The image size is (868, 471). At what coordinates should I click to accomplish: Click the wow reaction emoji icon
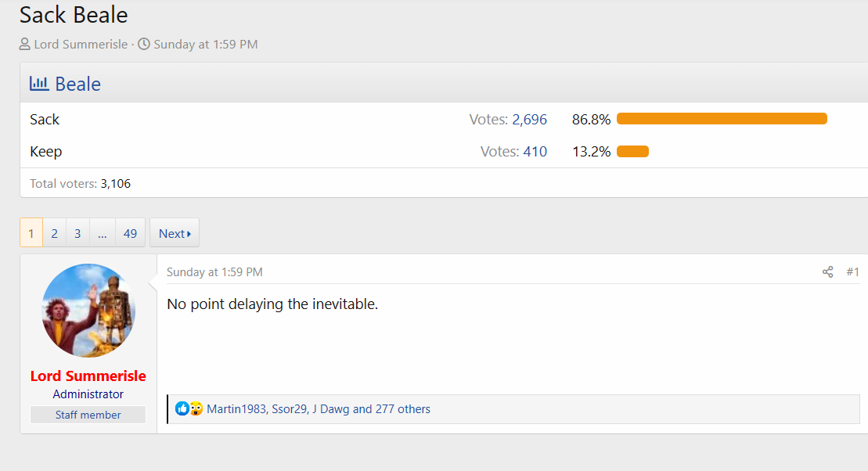pos(196,408)
